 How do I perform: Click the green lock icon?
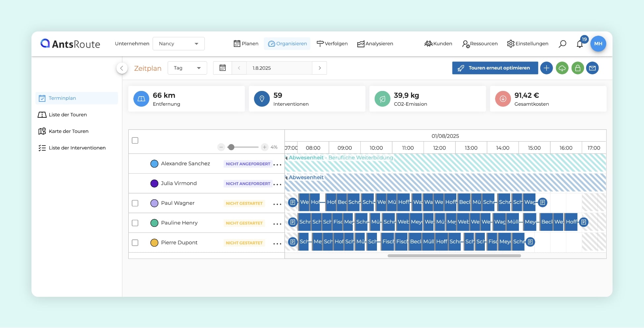pyautogui.click(x=577, y=68)
